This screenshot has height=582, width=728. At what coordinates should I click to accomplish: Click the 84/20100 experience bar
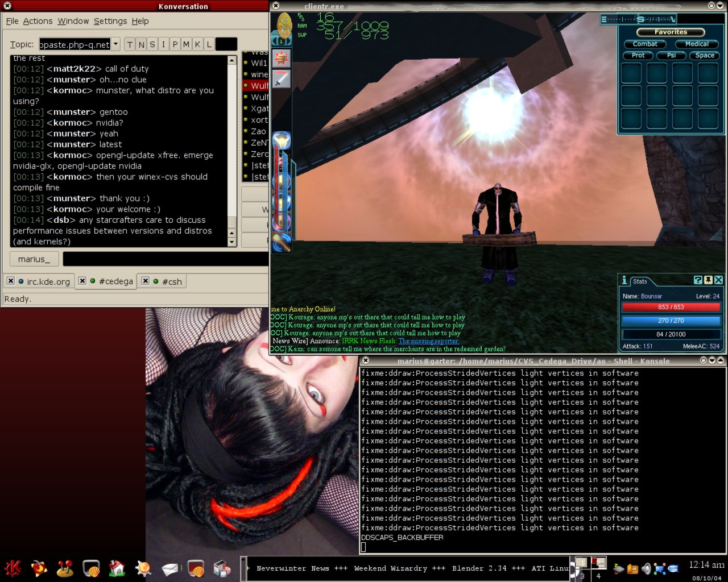click(x=671, y=334)
